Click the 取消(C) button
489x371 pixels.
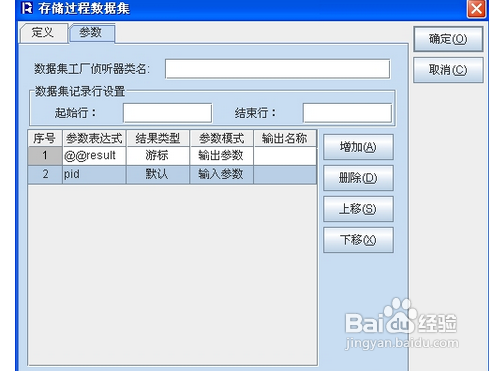(x=448, y=70)
